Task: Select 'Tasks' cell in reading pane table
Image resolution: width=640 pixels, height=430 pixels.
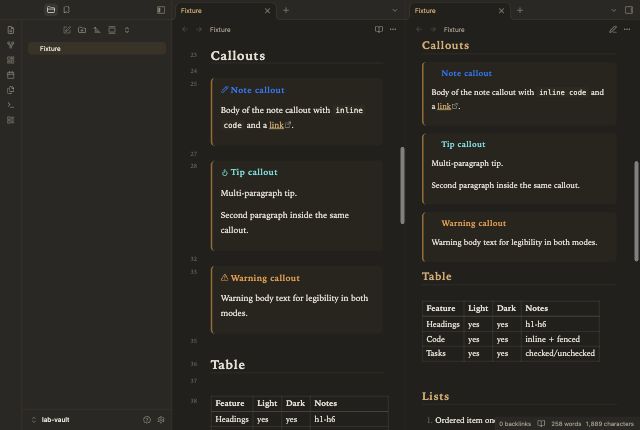Action: coord(443,353)
